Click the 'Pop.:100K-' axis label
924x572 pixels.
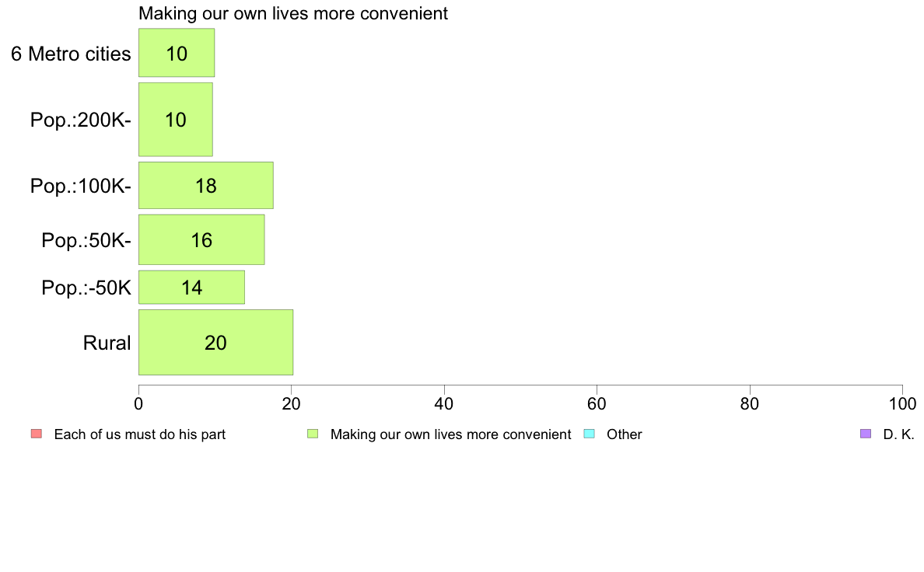[x=81, y=187]
